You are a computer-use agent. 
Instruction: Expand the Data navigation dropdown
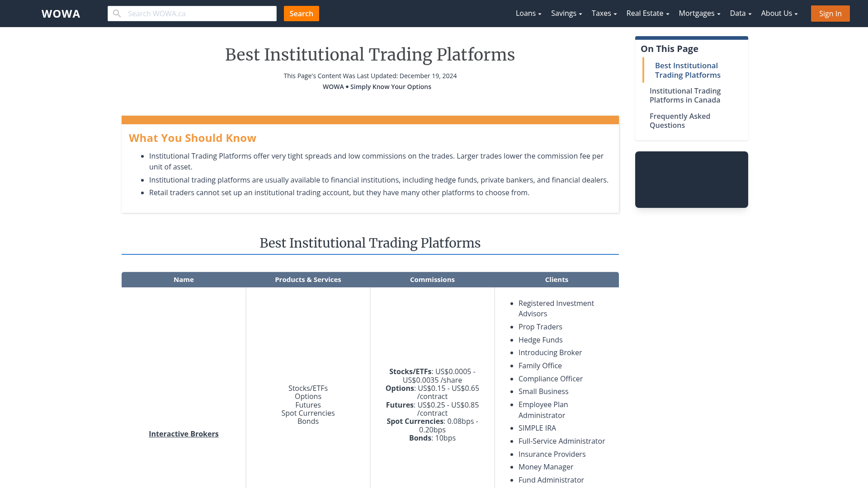[740, 13]
